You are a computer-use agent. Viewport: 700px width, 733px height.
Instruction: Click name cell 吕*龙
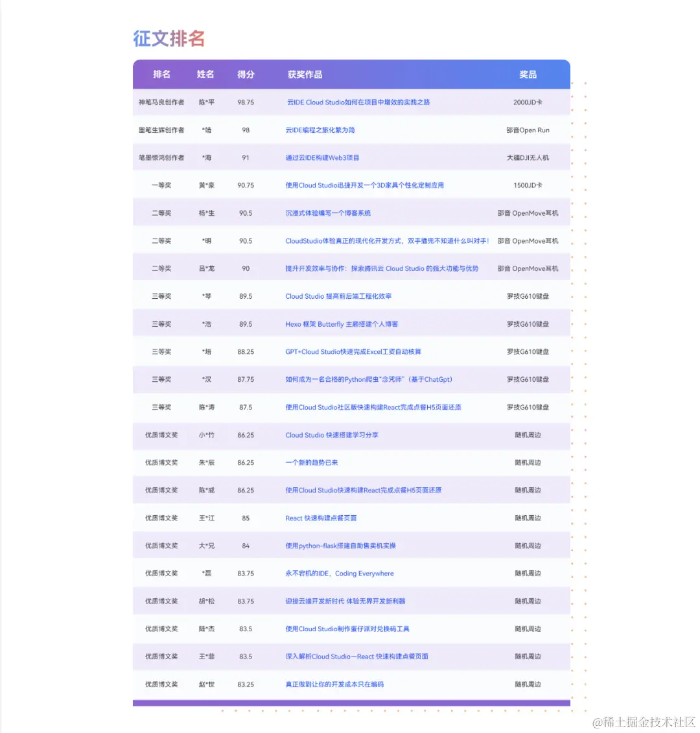tap(206, 269)
